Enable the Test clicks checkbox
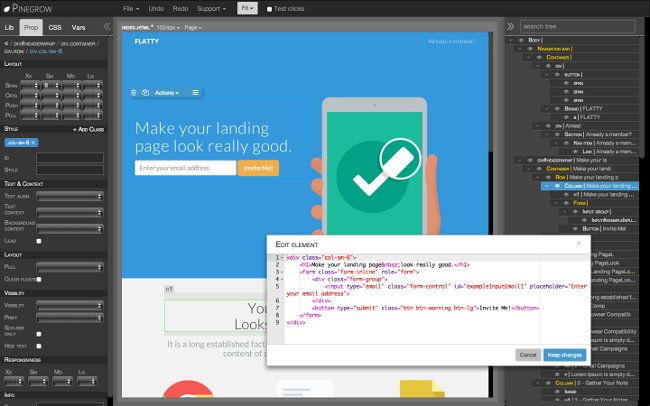The height and width of the screenshot is (406, 650). pos(268,8)
